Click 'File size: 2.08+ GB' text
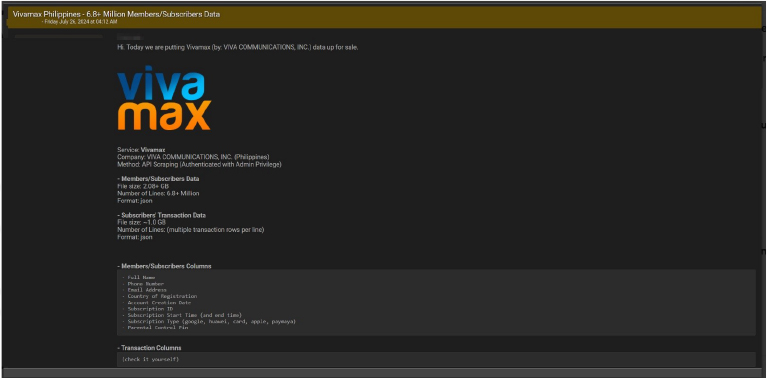 (x=143, y=186)
